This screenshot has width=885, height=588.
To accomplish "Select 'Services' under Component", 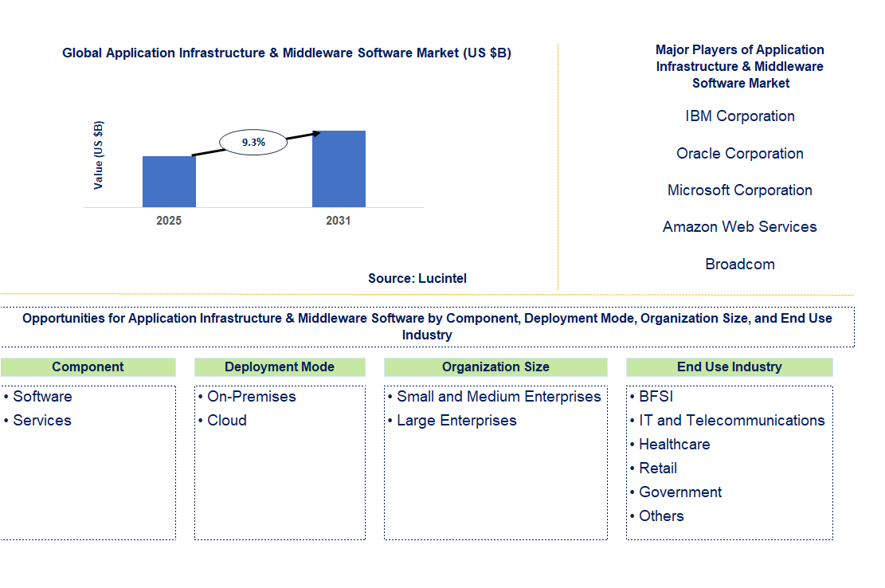I will 42,421.
